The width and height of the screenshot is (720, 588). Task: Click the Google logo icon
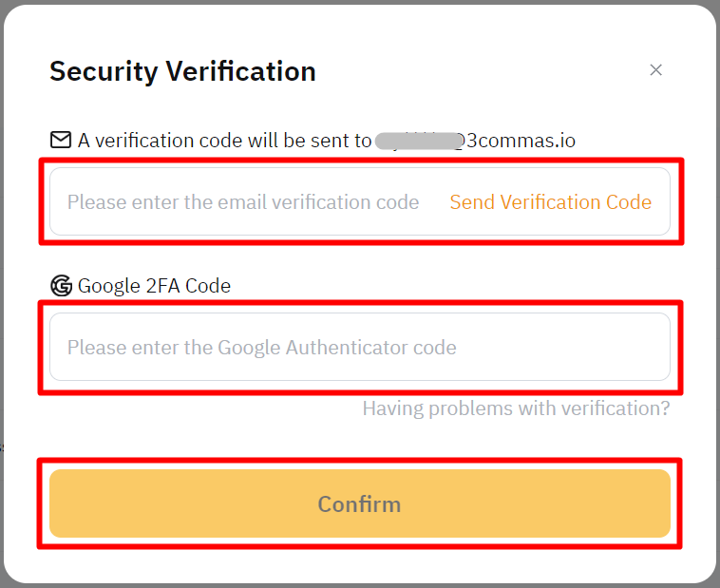click(61, 285)
